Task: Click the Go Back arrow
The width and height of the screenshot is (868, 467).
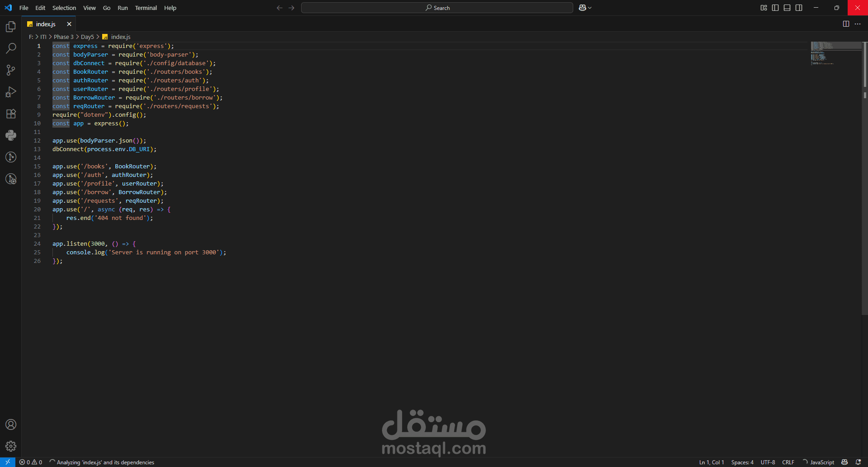Action: [279, 8]
